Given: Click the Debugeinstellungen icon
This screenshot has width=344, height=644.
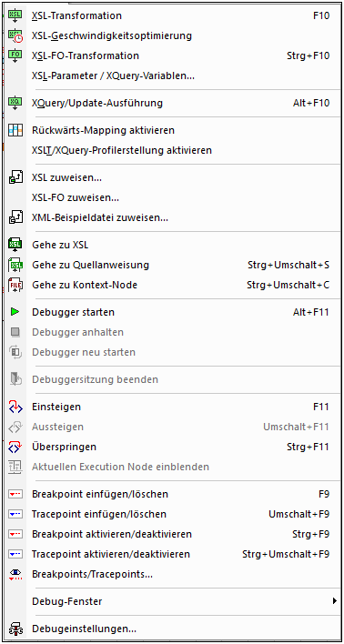Looking at the screenshot, I should tap(15, 629).
